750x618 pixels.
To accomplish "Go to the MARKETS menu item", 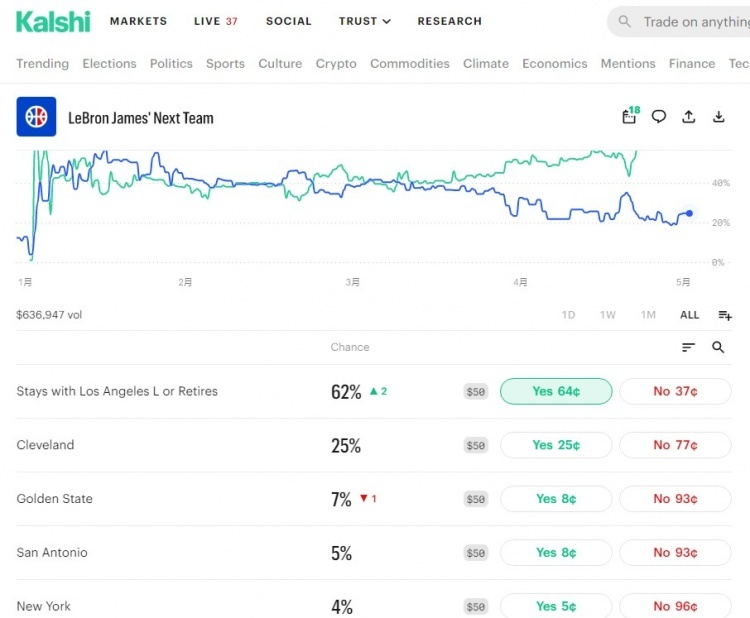I will coord(138,21).
